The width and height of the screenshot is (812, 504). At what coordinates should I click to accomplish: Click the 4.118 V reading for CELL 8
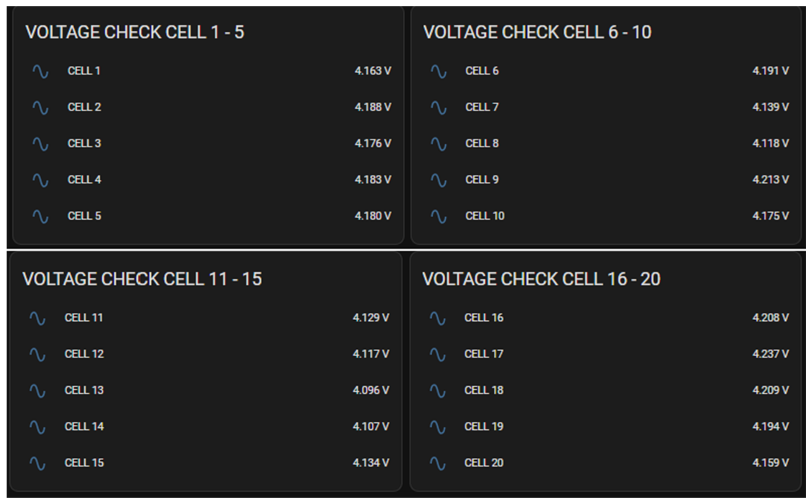click(770, 143)
